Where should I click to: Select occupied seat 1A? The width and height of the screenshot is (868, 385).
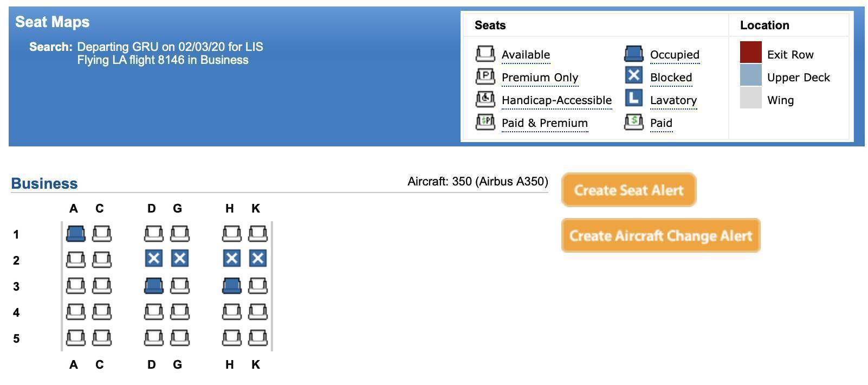coord(76,234)
